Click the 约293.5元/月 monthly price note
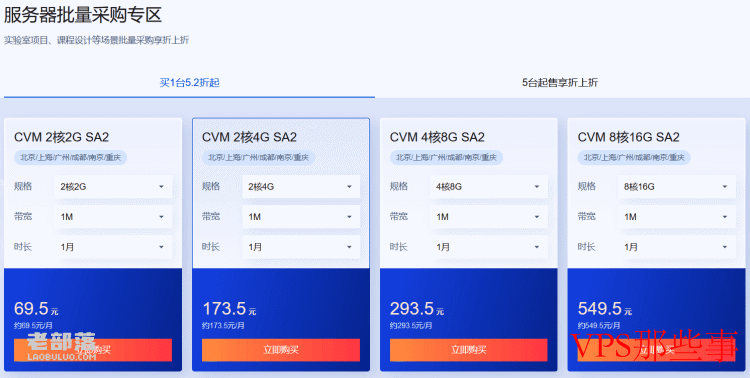 (411, 326)
